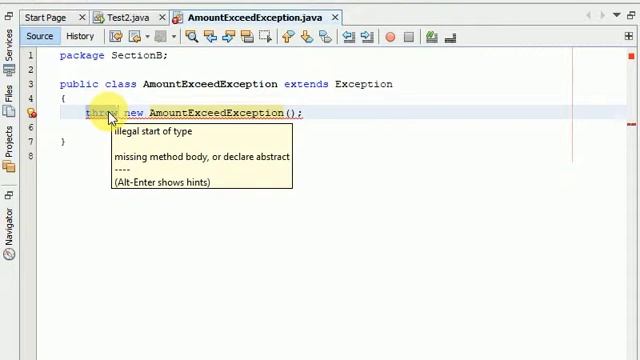Open the Start Page tab

tap(45, 18)
